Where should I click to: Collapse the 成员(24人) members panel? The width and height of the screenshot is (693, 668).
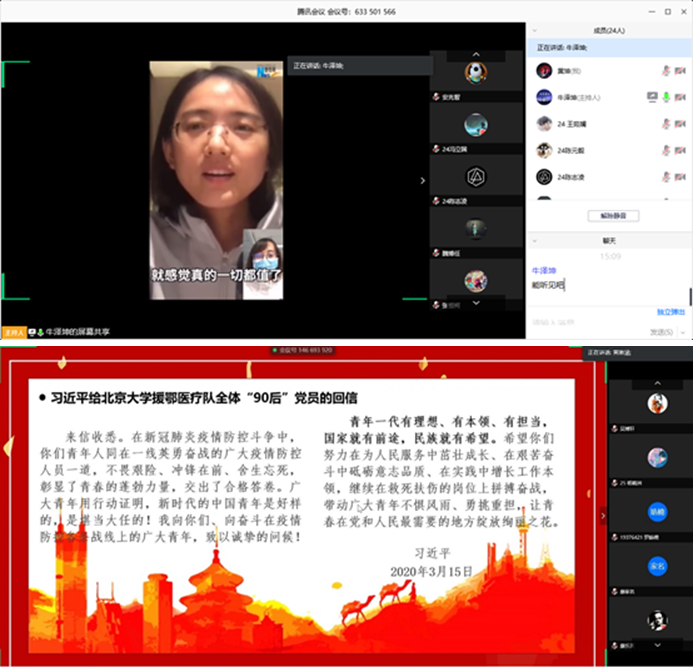pyautogui.click(x=533, y=31)
